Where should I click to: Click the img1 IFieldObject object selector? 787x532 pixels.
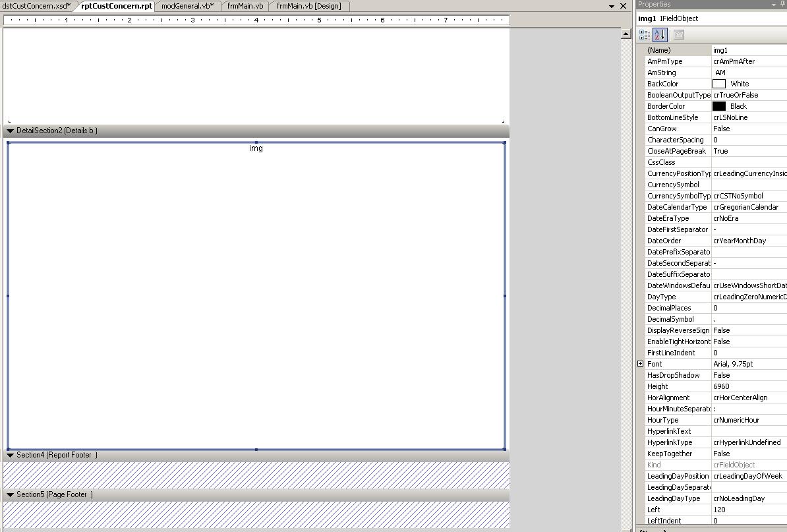tap(711, 18)
